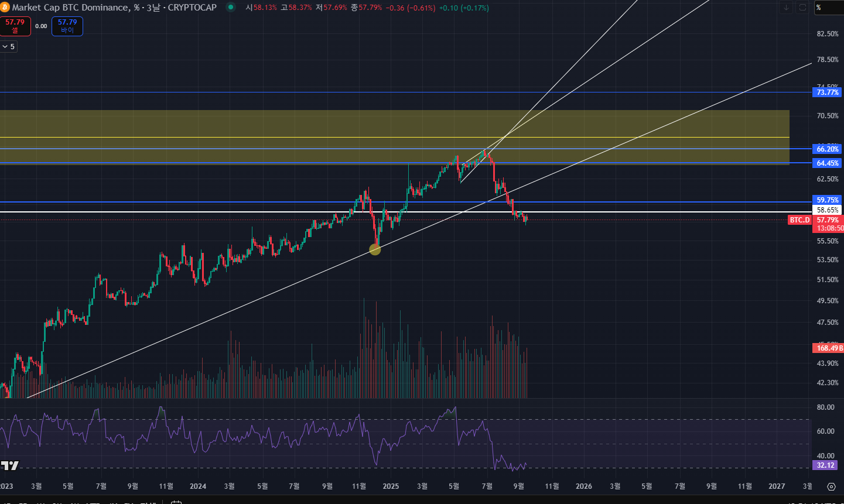Select the 73.77% horizontal line price label

point(828,92)
